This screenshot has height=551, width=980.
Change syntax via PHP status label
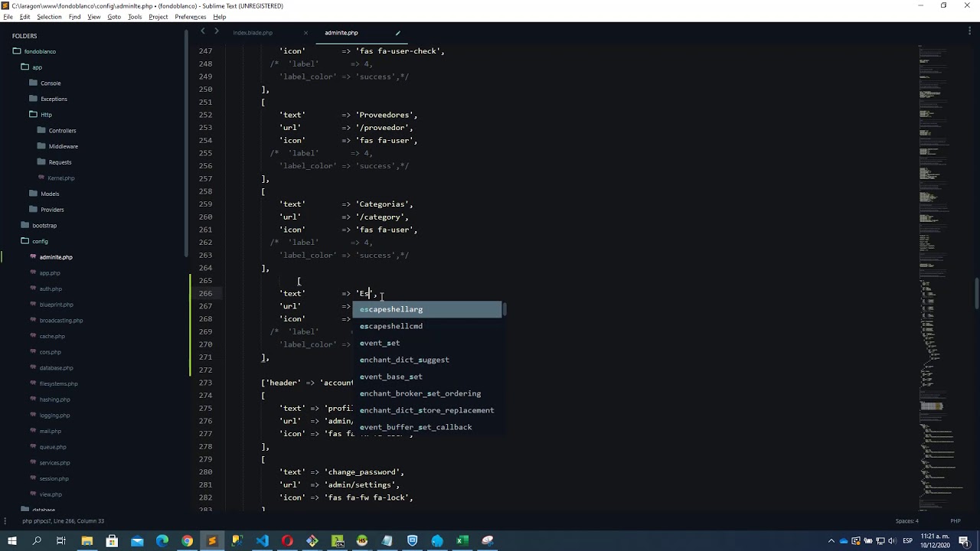955,521
